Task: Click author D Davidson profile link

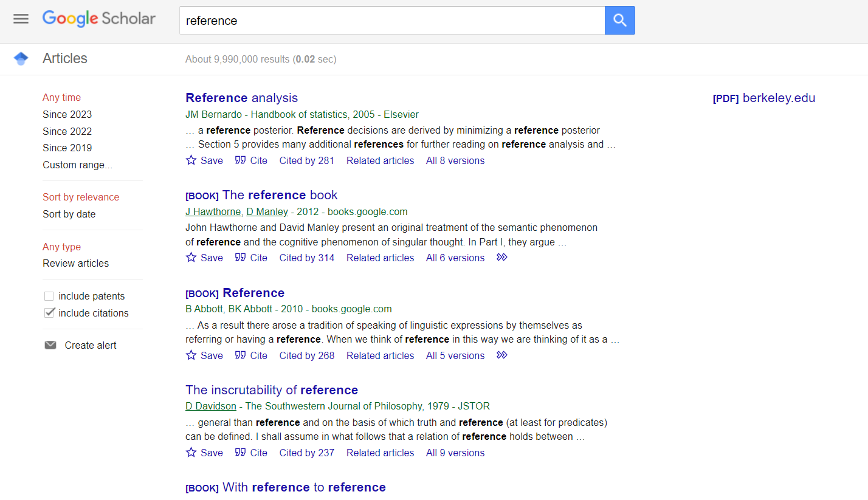Action: (x=210, y=406)
